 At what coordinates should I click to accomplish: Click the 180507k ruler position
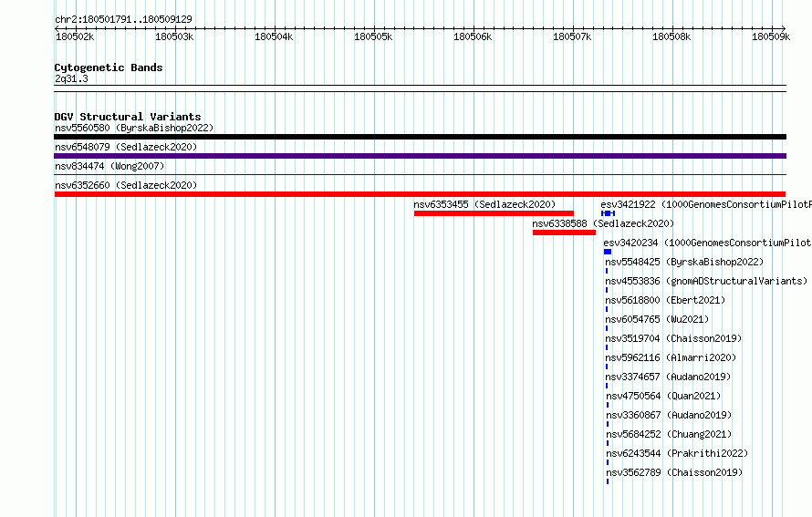pos(572,36)
